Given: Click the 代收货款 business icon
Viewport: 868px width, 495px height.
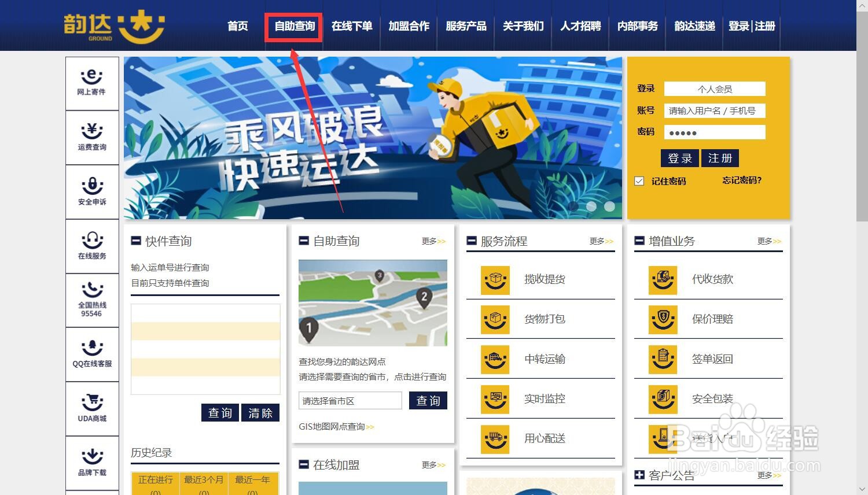Looking at the screenshot, I should tap(663, 280).
